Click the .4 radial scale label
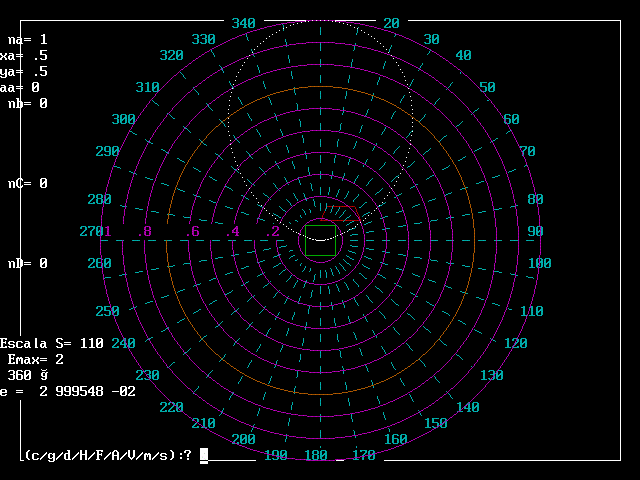640x480 pixels. coord(234,231)
